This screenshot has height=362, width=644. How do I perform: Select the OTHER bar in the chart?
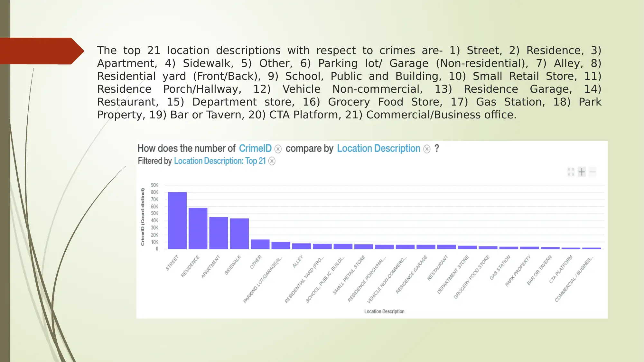(x=260, y=244)
